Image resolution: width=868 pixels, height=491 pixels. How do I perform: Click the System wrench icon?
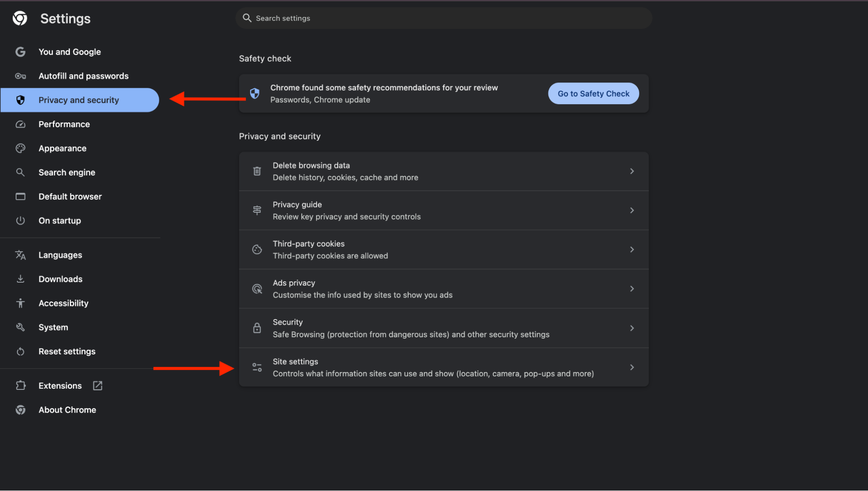point(20,327)
